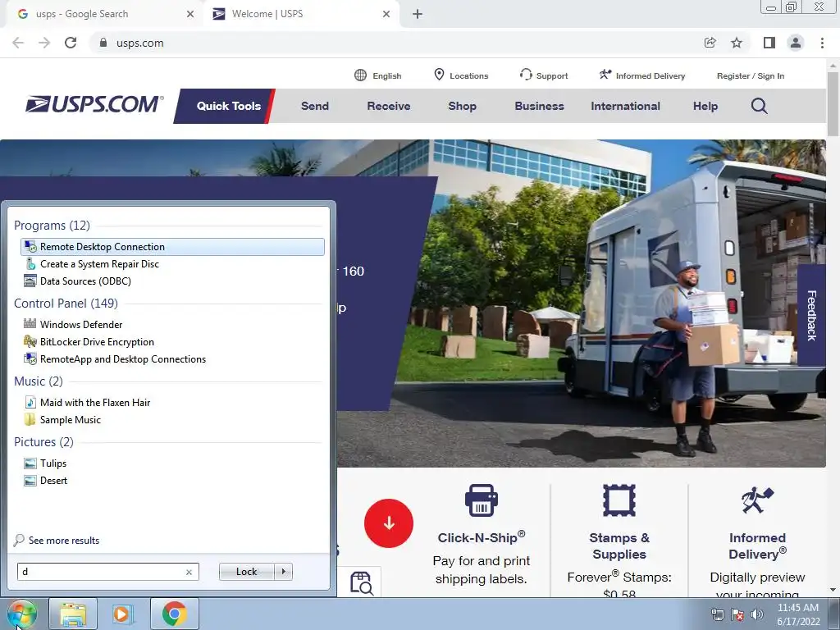Open Maid with the Flaxen Hair
The width and height of the screenshot is (840, 630).
(172, 402)
